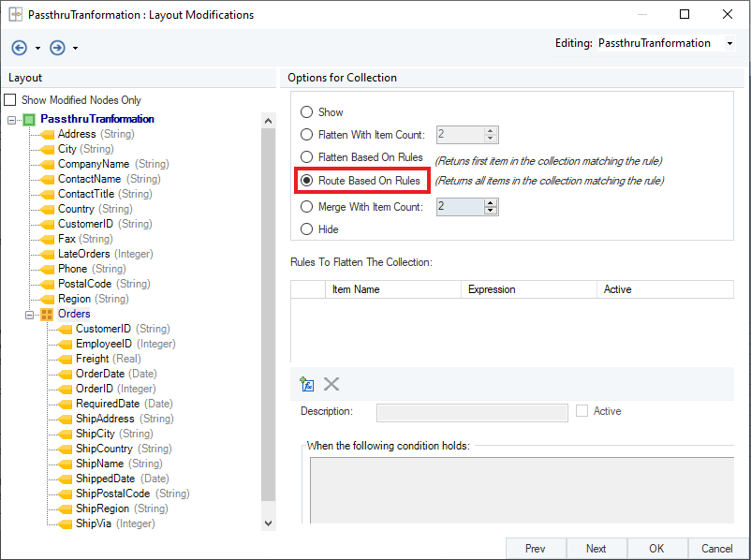Click the tag icon beside LateOrders field
The image size is (751, 560).
click(47, 254)
